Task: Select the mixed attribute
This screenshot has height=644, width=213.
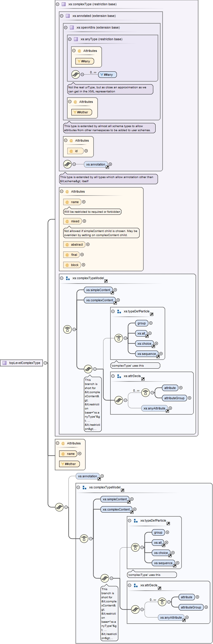Action: 73,221
